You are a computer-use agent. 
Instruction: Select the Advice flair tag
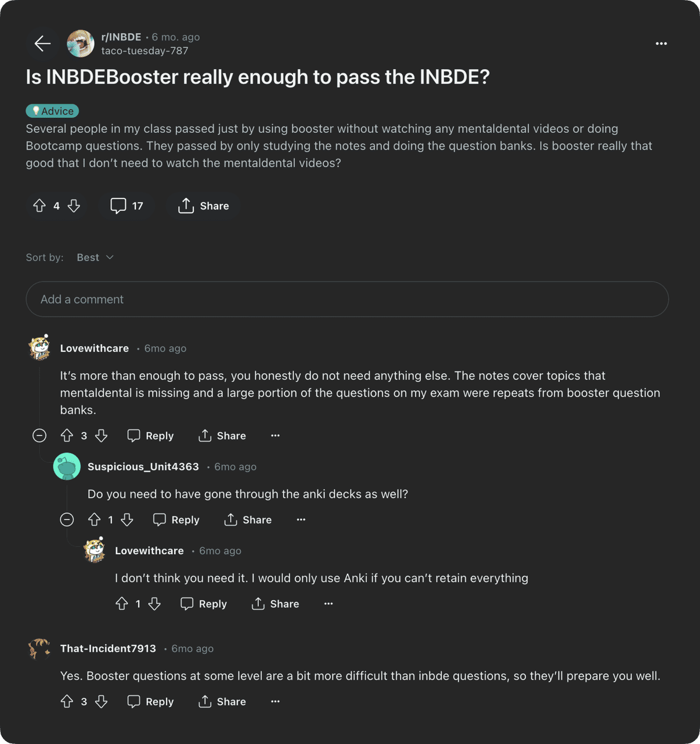(52, 111)
